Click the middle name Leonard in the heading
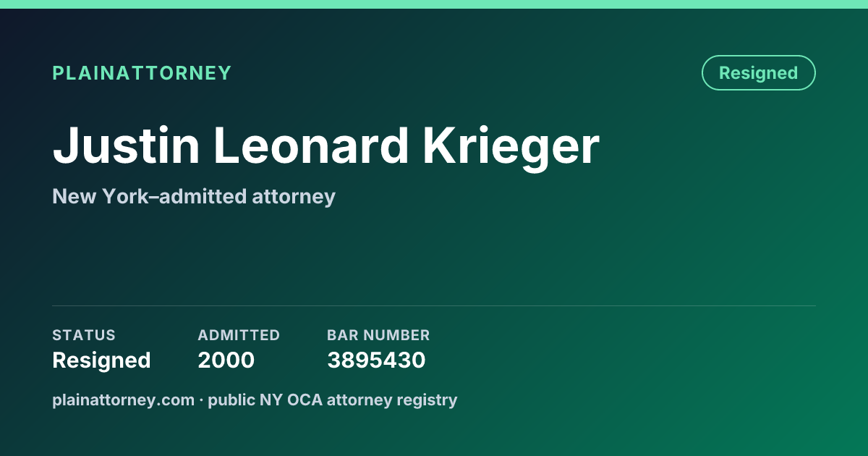 (x=311, y=148)
